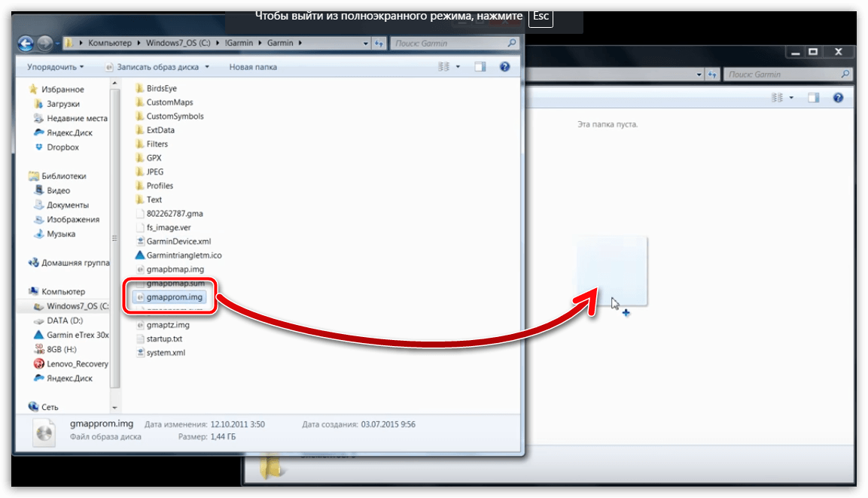Select the 8GB (H:) SD card drive
Viewport: 868px width, 498px height.
[56, 349]
